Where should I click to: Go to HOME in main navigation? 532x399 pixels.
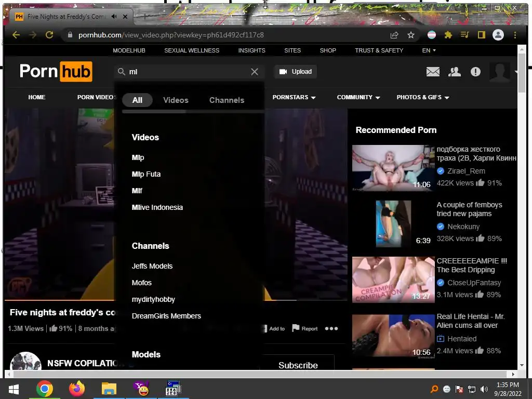(37, 97)
